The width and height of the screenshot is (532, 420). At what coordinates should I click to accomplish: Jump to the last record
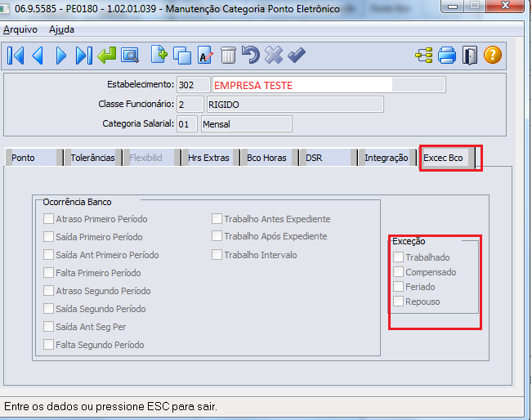point(84,56)
